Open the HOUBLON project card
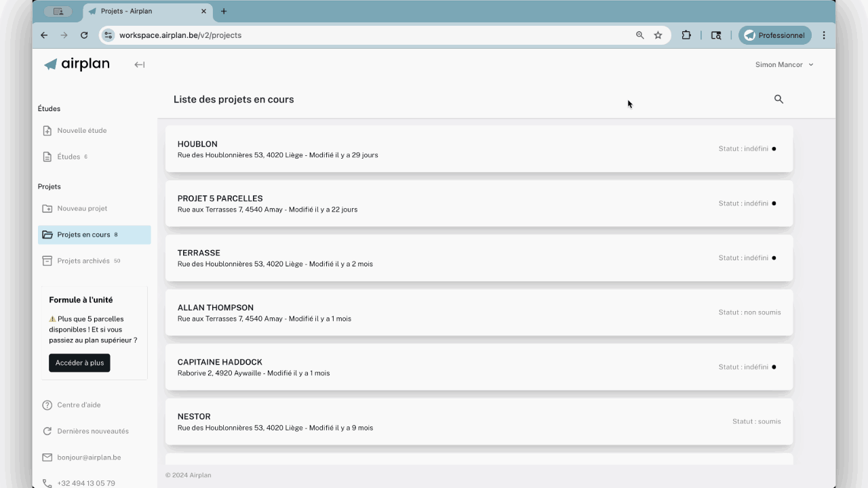 [479, 149]
